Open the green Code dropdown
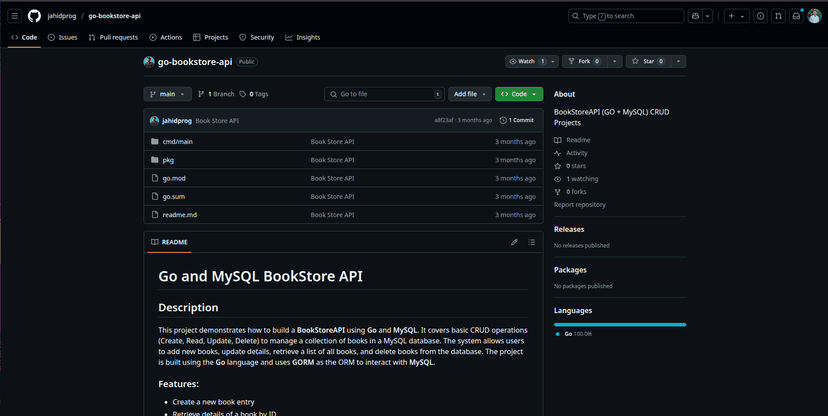This screenshot has height=416, width=828. point(519,94)
